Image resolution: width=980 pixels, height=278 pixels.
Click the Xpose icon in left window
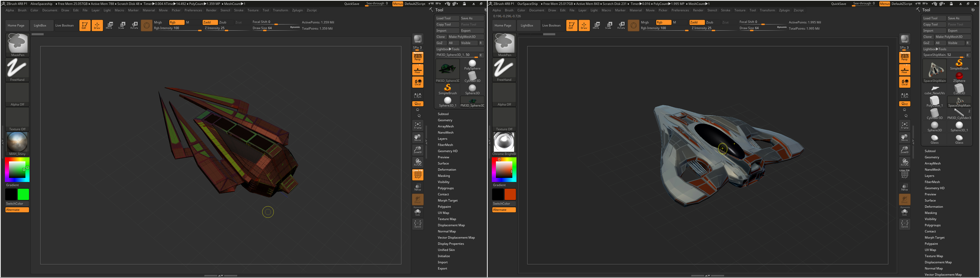(417, 224)
